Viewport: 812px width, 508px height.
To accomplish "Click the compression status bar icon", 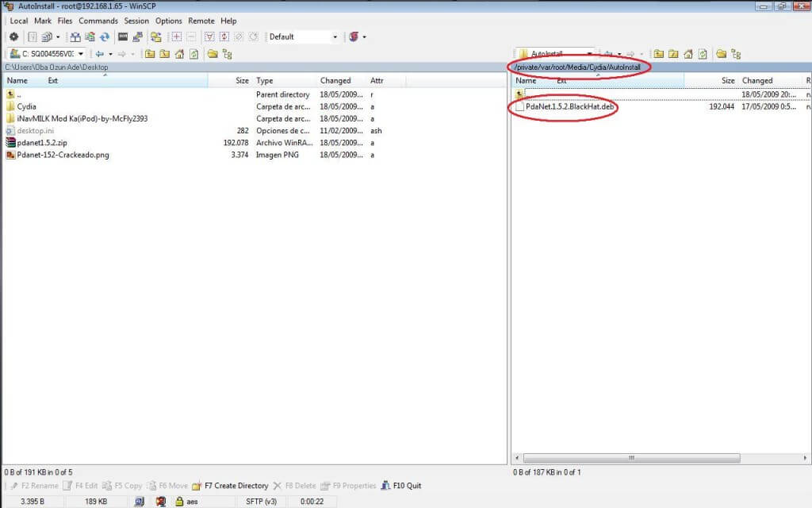I will coord(140,502).
